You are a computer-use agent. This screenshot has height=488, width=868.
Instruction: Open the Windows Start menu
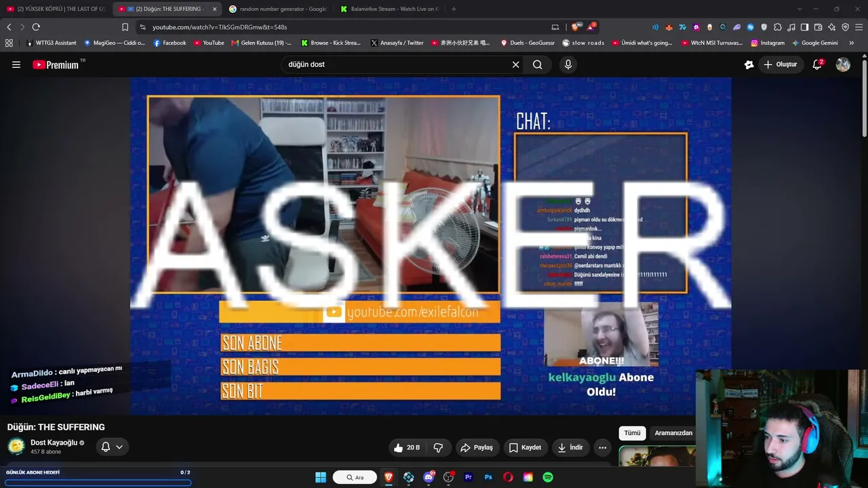pos(321,477)
